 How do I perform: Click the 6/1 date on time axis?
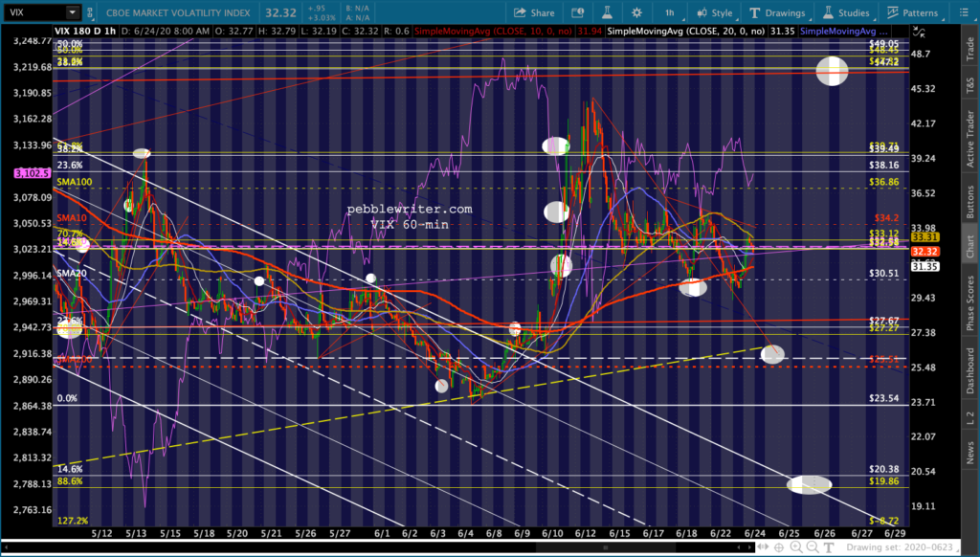click(x=381, y=533)
